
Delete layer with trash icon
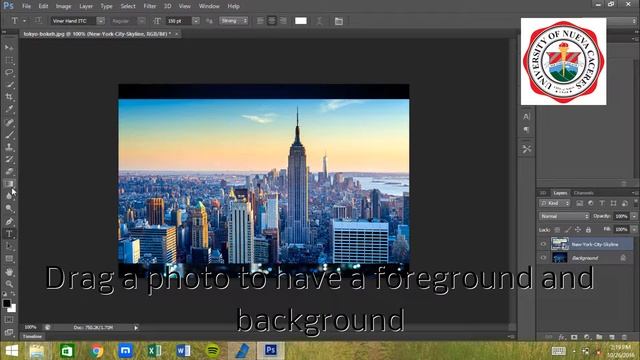click(x=624, y=337)
